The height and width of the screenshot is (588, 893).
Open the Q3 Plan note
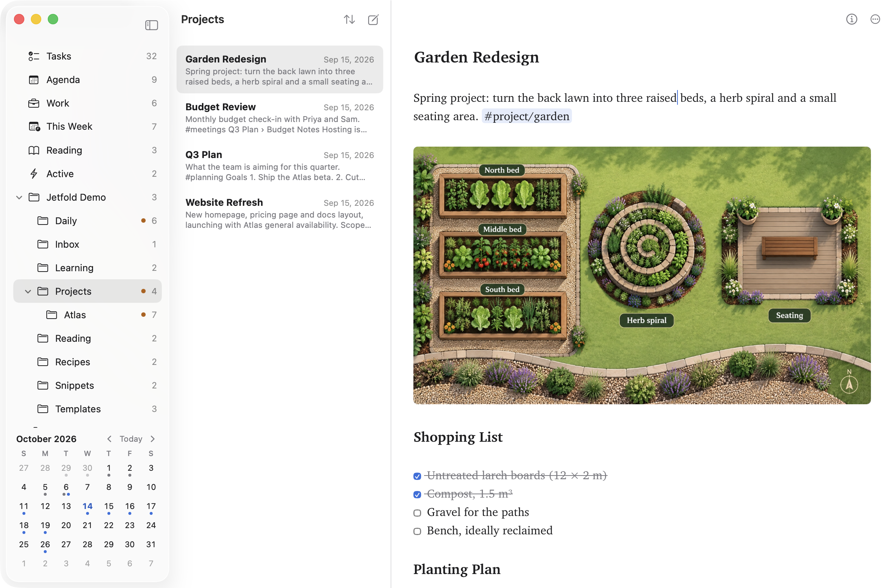click(280, 165)
